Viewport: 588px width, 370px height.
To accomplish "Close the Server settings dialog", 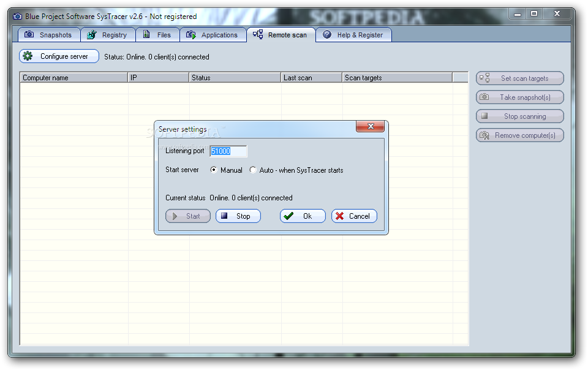I will tap(370, 126).
